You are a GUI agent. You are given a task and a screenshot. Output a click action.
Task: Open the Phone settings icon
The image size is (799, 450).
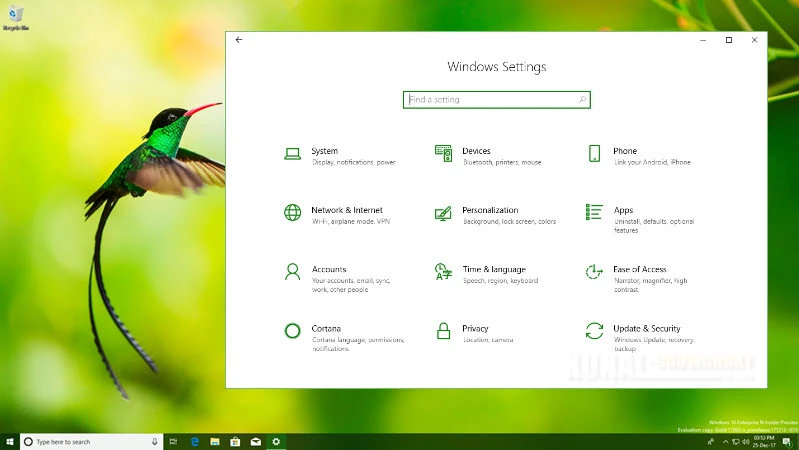point(594,153)
